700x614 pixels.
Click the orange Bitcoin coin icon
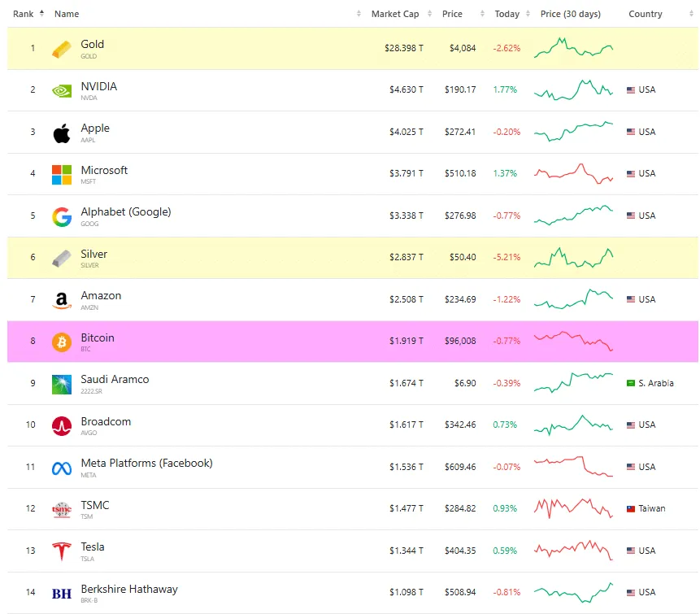[x=63, y=341]
